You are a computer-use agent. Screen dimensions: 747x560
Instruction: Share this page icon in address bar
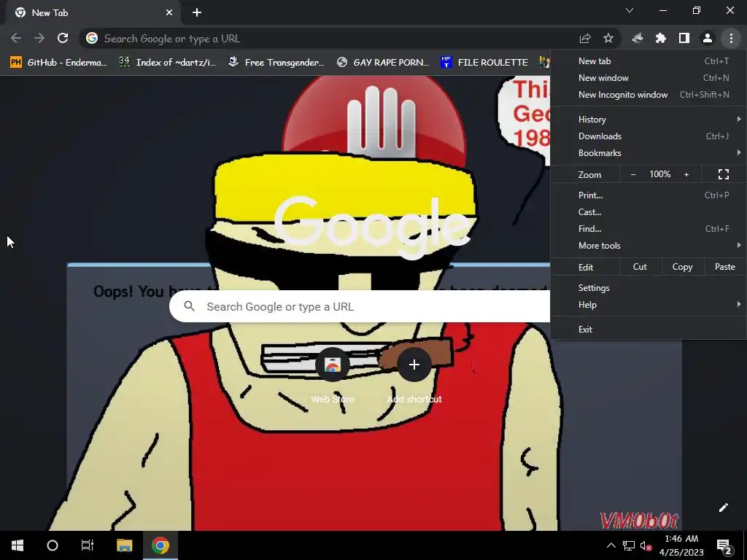(585, 38)
